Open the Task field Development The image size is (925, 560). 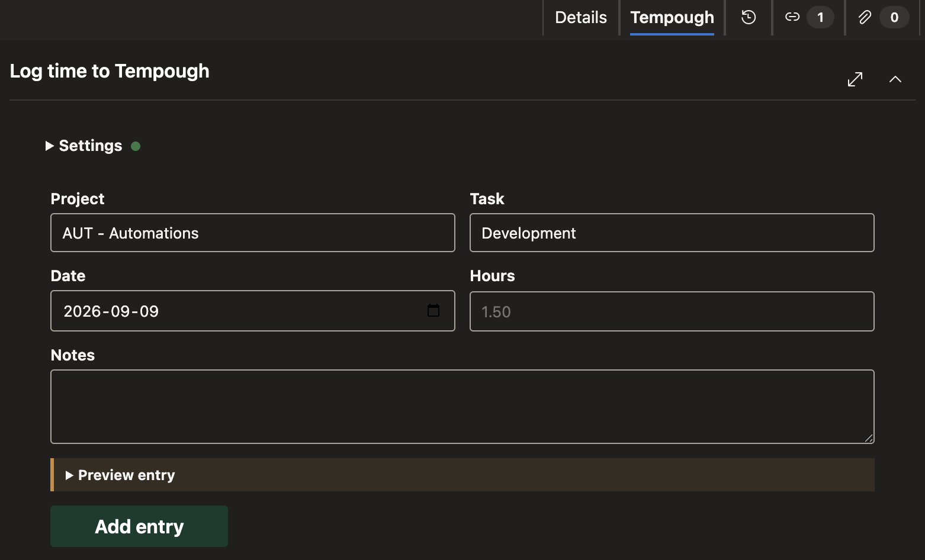point(672,233)
